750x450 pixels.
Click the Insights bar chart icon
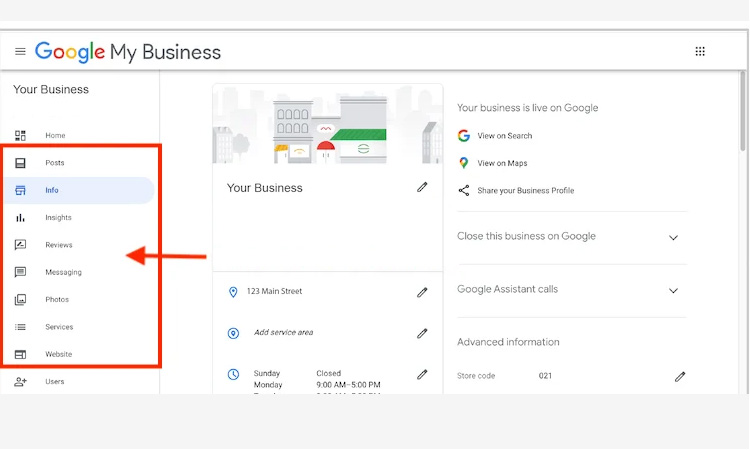point(20,218)
